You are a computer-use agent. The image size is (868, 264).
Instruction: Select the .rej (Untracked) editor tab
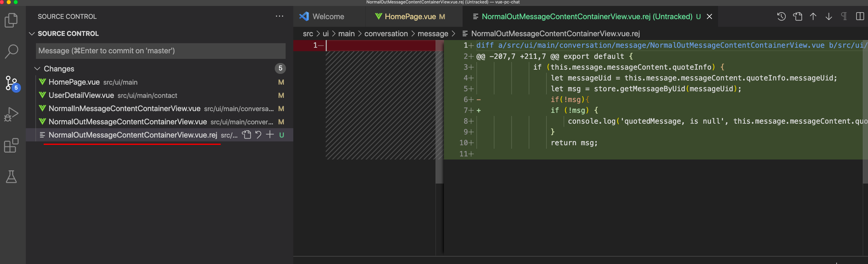tap(590, 16)
